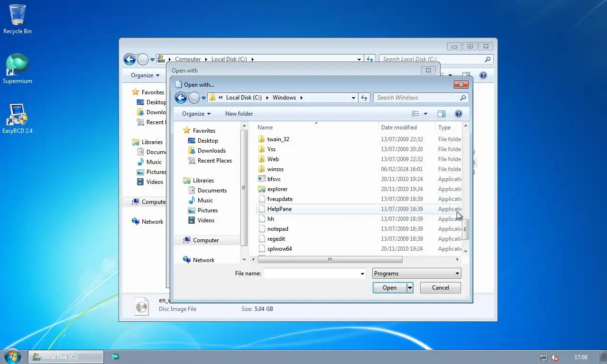Refresh the Windows folder listing
This screenshot has height=364, width=607.
364,98
